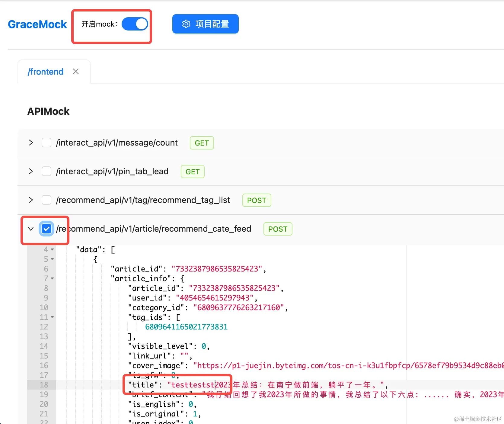Click the "category_id" value on line 10

(239, 307)
